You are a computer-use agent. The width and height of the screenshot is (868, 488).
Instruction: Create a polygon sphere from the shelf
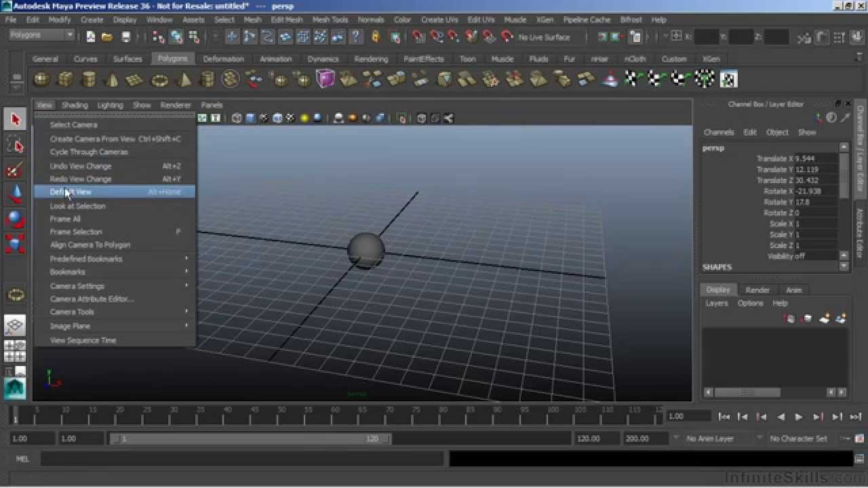42,80
